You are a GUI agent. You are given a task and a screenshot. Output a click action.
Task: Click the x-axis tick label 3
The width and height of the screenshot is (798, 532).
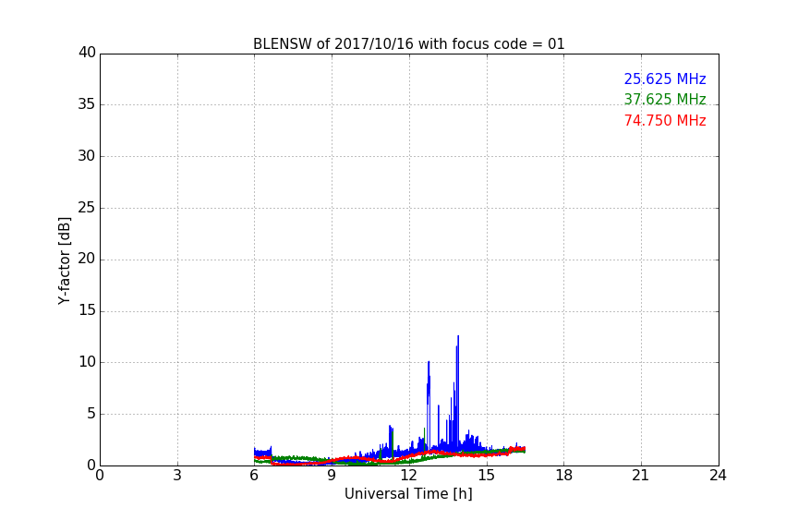[177, 476]
